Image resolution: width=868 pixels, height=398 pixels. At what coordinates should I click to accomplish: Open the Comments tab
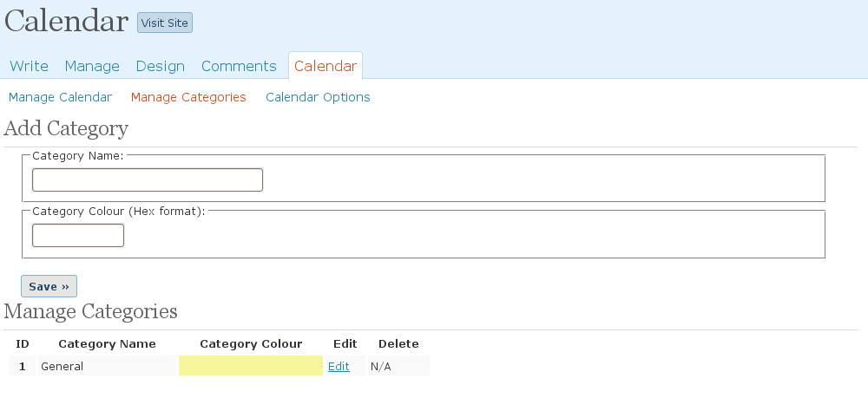(239, 66)
